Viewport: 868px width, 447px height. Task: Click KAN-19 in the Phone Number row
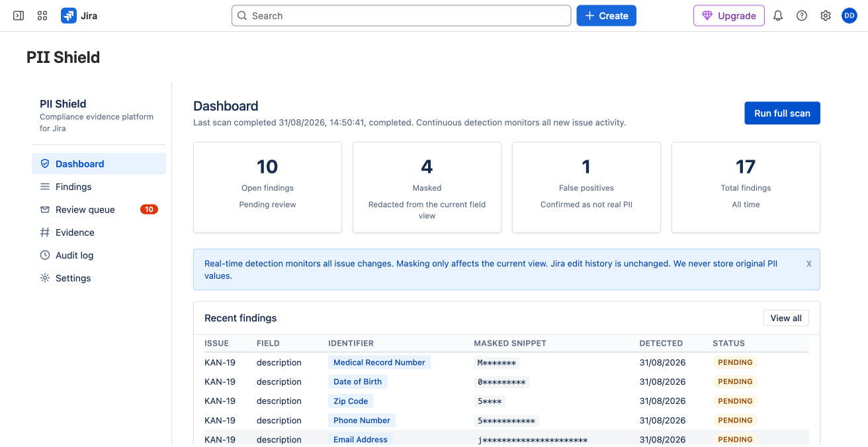[x=220, y=420]
